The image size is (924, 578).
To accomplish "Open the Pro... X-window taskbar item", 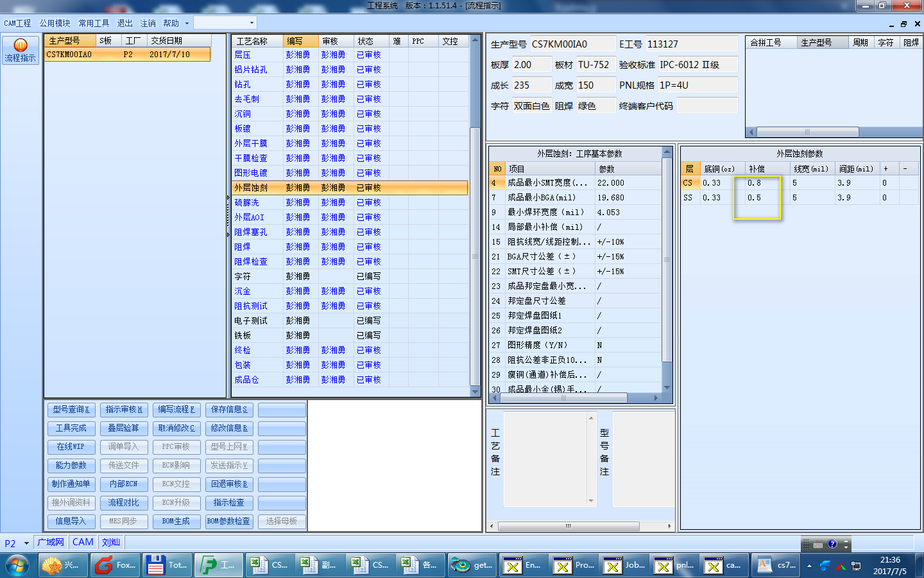I will (x=573, y=566).
